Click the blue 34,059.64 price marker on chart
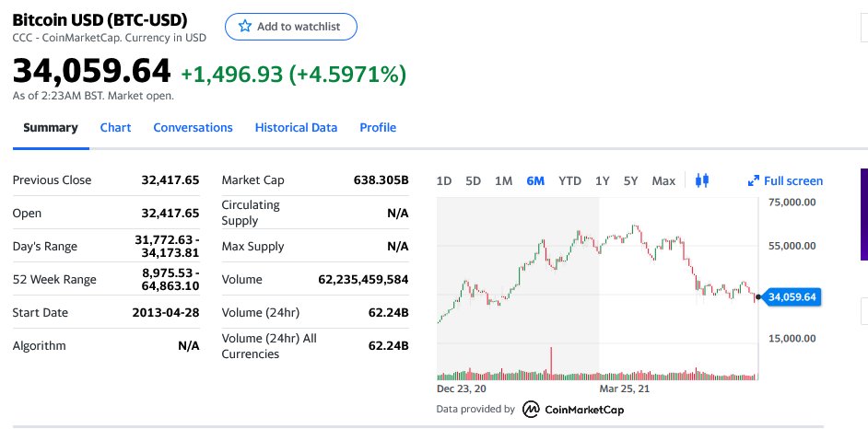This screenshot has height=429, width=868. [792, 297]
